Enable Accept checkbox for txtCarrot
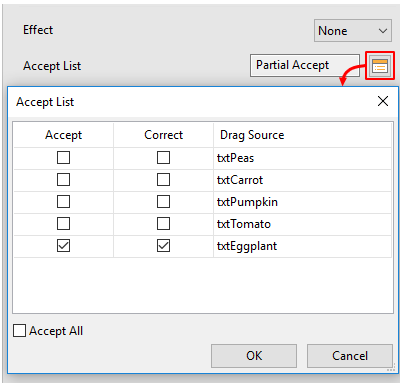 point(63,180)
